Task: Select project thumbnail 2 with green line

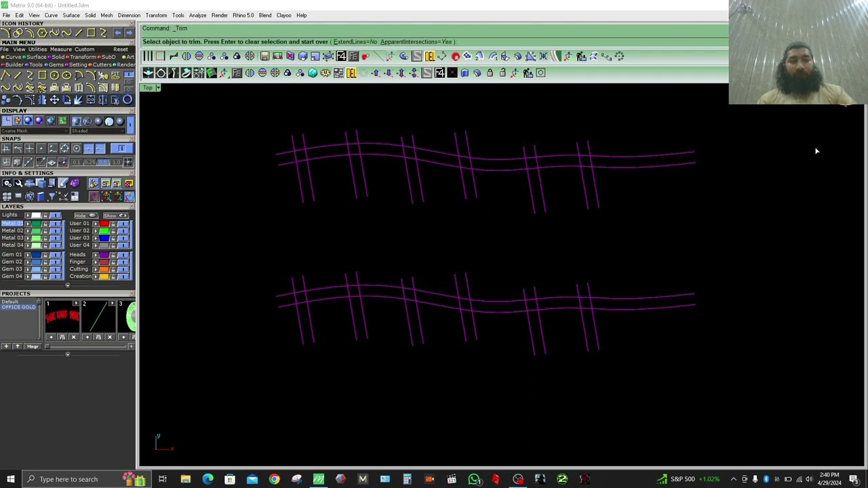Action: 98,317
